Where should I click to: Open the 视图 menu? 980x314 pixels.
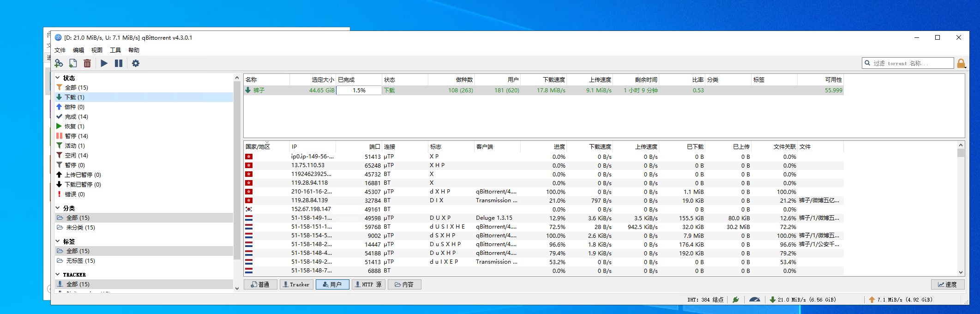click(x=97, y=50)
